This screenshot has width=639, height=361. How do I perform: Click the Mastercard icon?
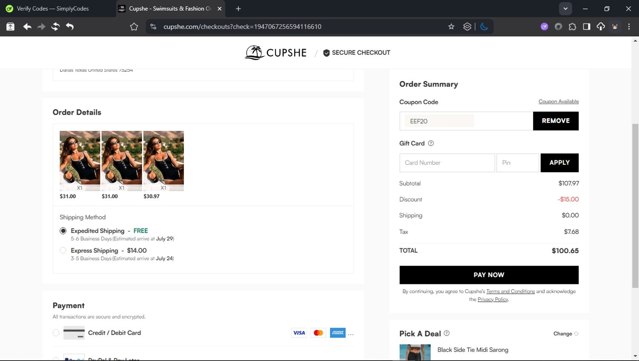click(318, 333)
